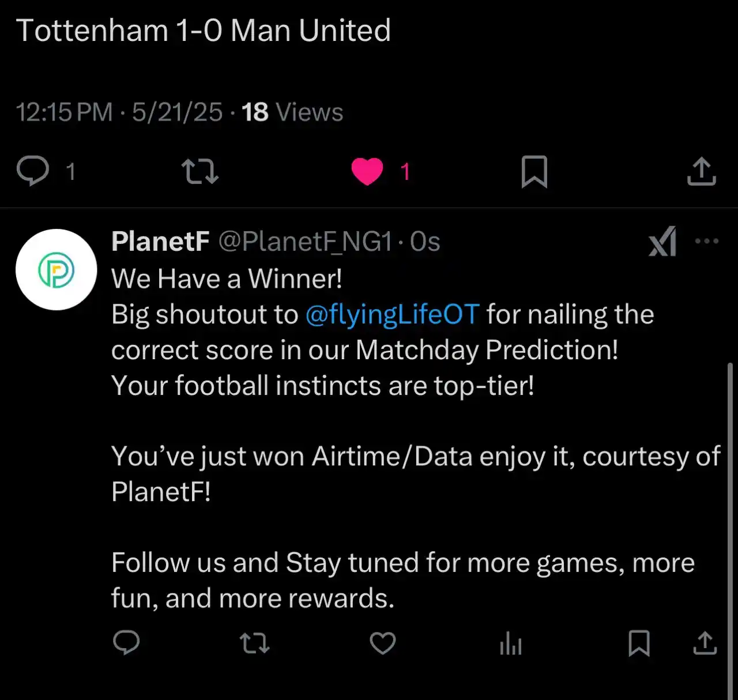
Task: Share the main tweet using upload icon
Action: pos(701,171)
